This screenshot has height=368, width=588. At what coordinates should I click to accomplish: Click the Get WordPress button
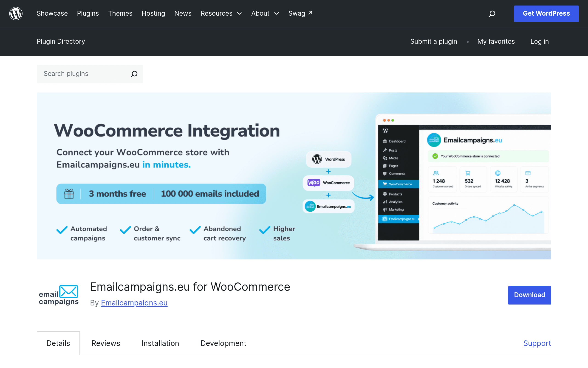point(546,14)
